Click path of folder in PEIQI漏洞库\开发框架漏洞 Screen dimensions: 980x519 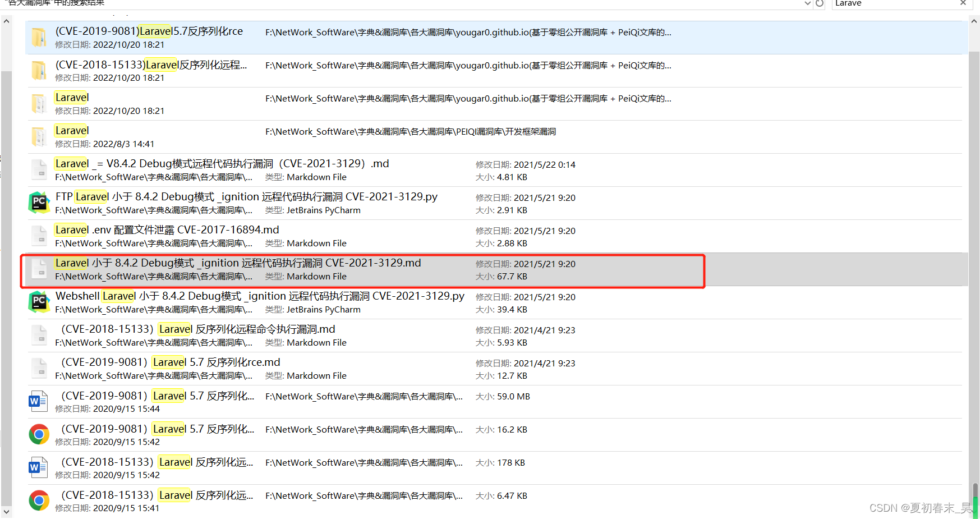[x=411, y=132]
